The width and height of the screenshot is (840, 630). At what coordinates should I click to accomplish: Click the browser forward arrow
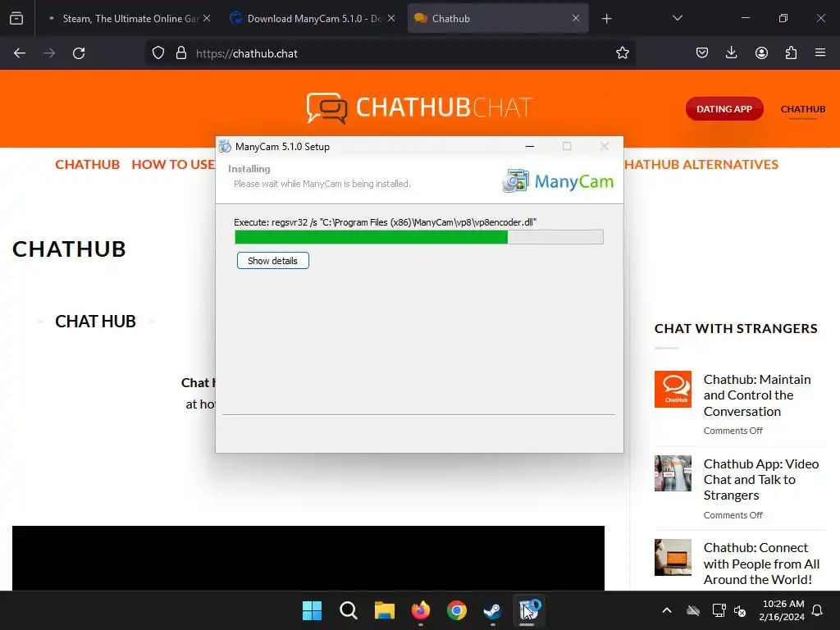[x=49, y=53]
